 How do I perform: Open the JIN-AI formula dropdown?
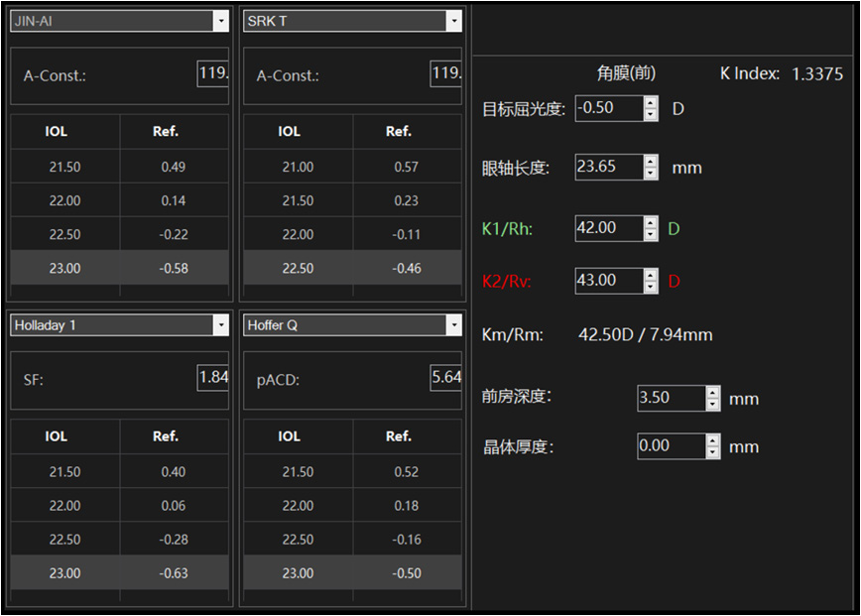[220, 21]
